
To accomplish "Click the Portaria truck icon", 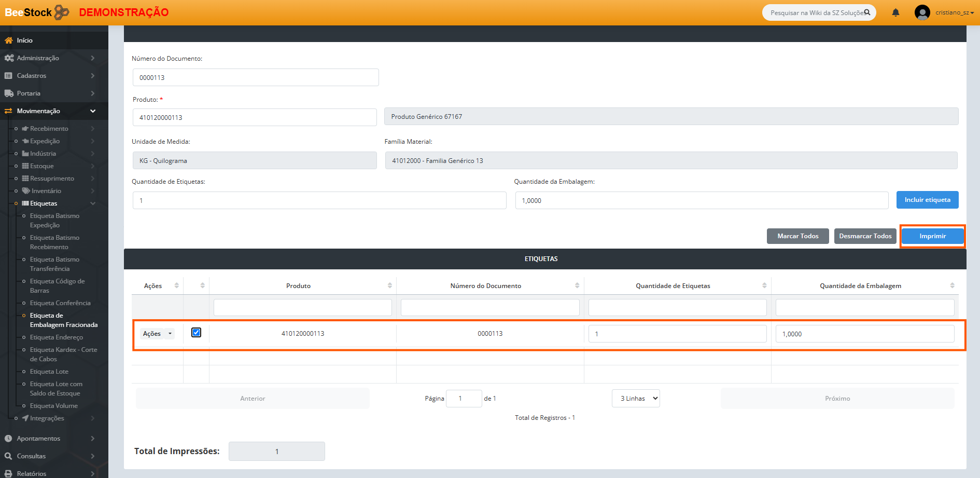I will 8,93.
